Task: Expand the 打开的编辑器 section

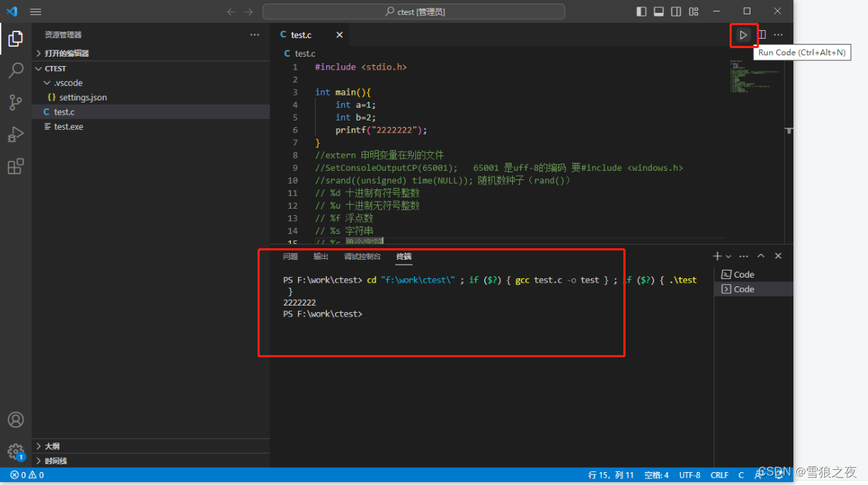Action: pyautogui.click(x=151, y=53)
